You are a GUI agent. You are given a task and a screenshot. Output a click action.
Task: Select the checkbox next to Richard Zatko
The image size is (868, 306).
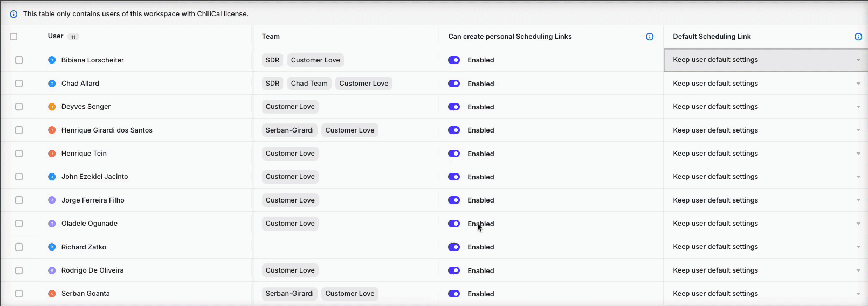(19, 247)
